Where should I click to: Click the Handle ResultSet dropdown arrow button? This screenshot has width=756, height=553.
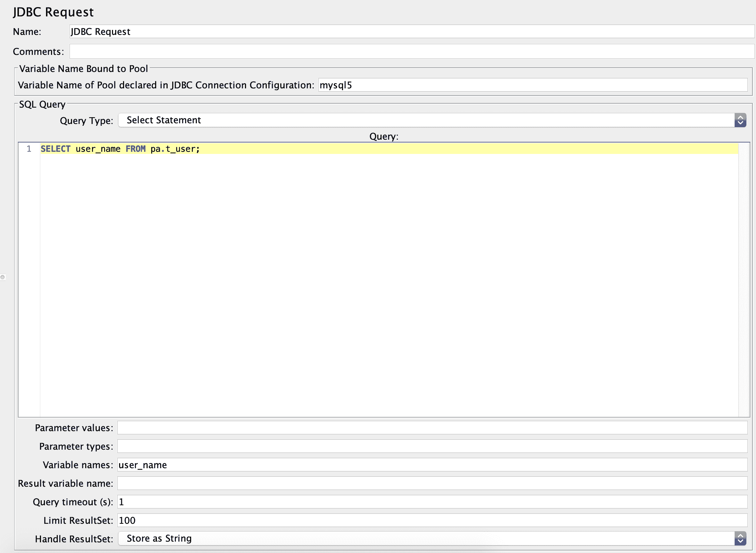coord(740,539)
